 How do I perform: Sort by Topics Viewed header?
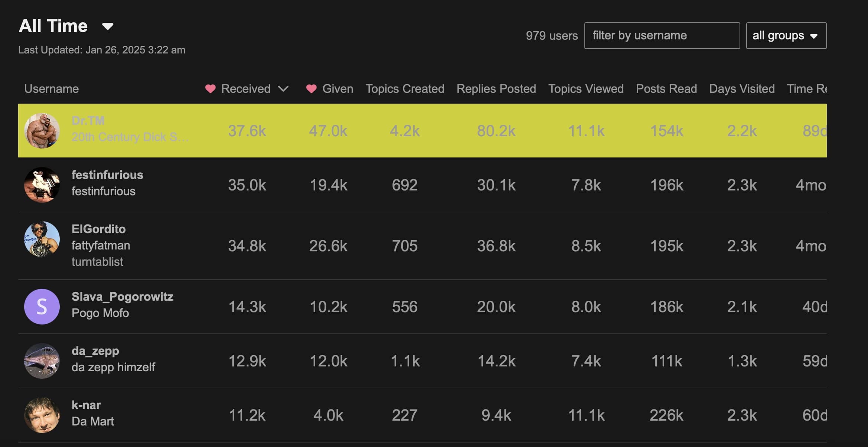tap(586, 89)
